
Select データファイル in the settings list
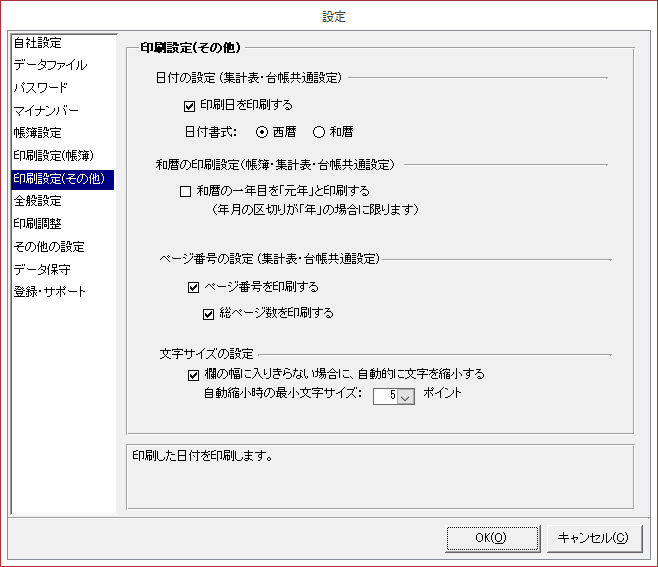50,65
